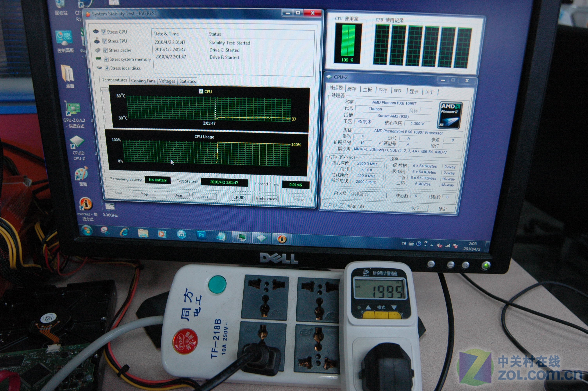Open the Windows Start orb

point(87,231)
